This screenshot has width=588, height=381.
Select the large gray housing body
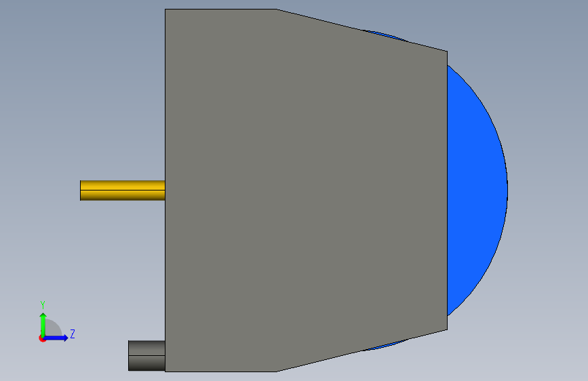tap(306, 190)
